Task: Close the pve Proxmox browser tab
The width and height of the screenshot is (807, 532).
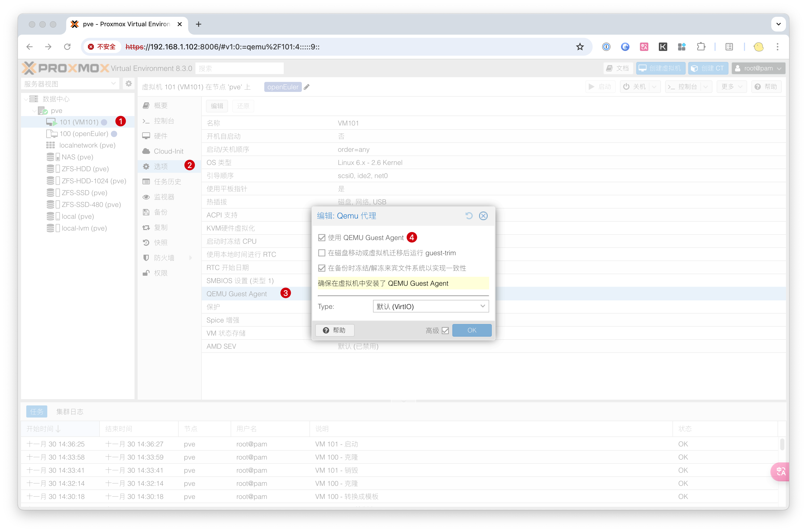Action: click(x=179, y=24)
